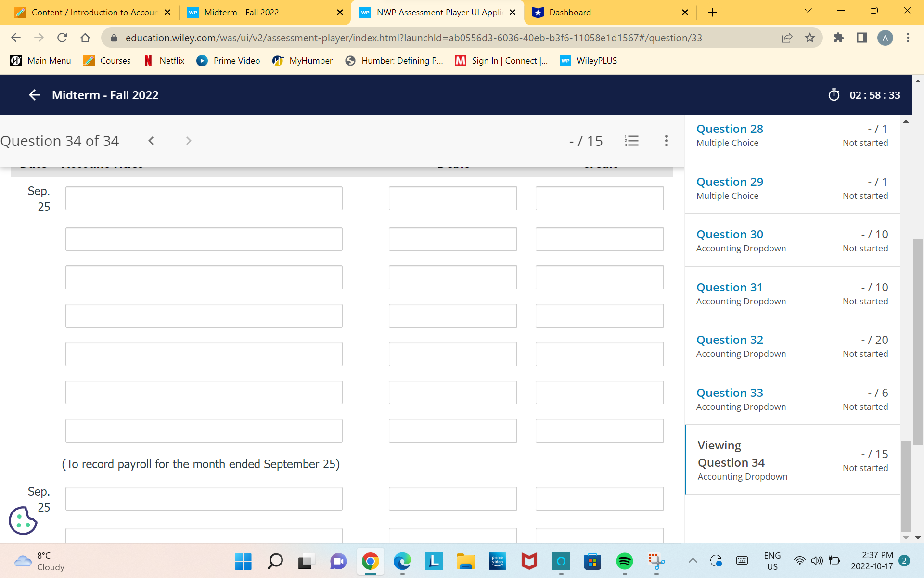Image resolution: width=924 pixels, height=578 pixels.
Task: Click the share icon in the address bar
Action: [787, 38]
